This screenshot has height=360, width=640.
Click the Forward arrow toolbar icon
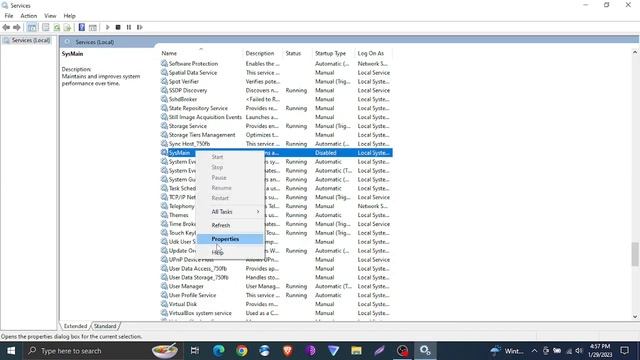pyautogui.click(x=17, y=27)
